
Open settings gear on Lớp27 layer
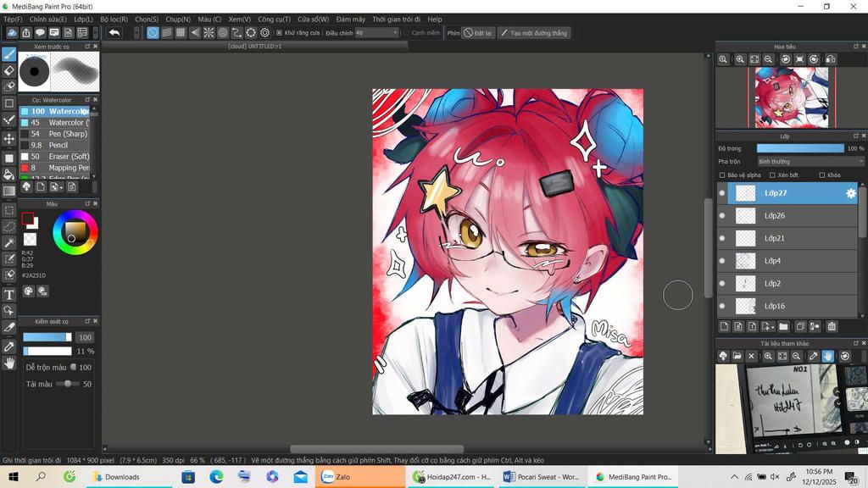(x=851, y=193)
